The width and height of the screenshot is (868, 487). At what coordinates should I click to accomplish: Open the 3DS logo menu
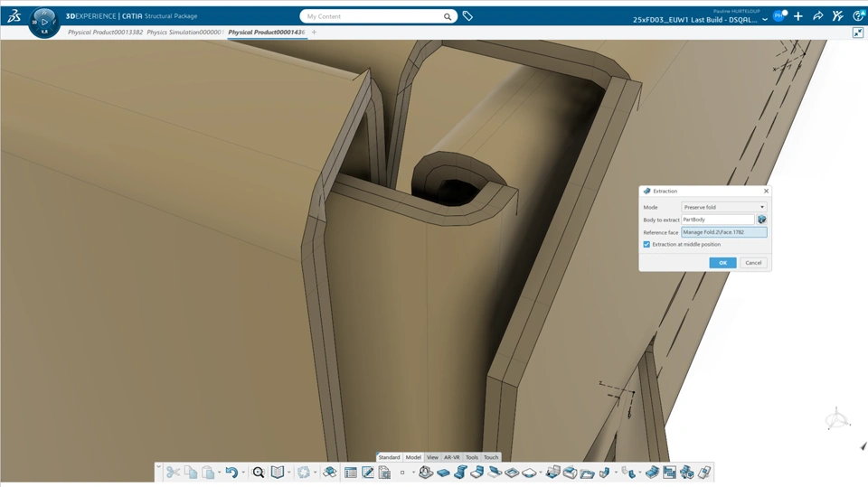(14, 16)
